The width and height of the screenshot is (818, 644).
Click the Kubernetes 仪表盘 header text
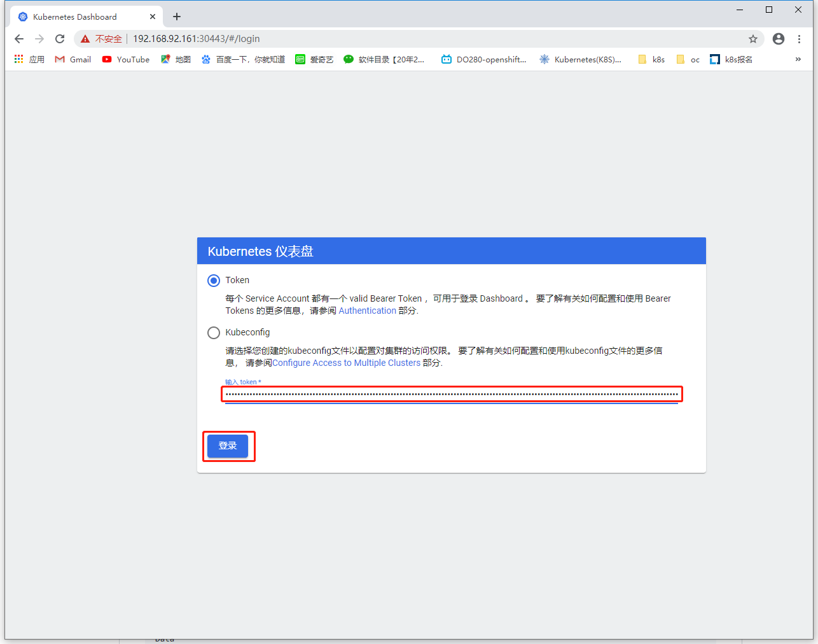260,251
